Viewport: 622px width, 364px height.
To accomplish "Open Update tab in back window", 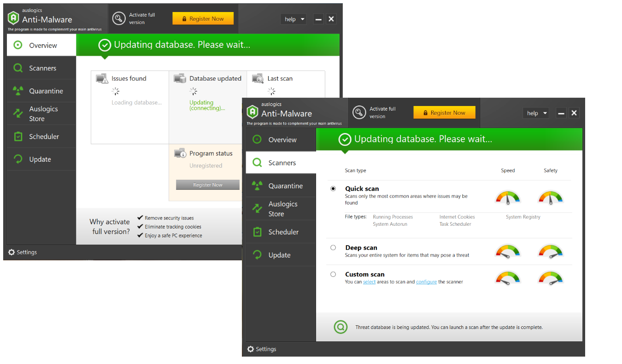I will [41, 159].
